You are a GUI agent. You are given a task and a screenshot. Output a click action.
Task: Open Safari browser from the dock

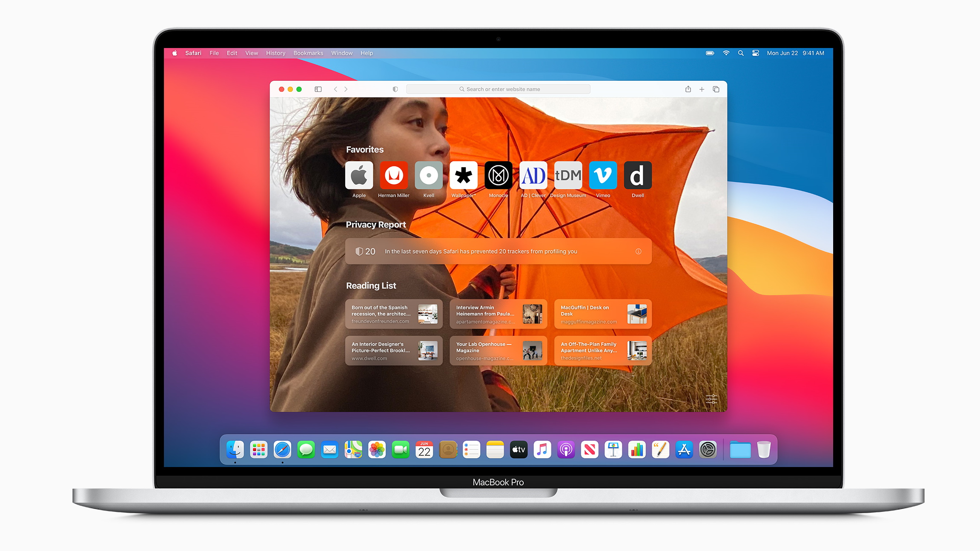(x=281, y=449)
